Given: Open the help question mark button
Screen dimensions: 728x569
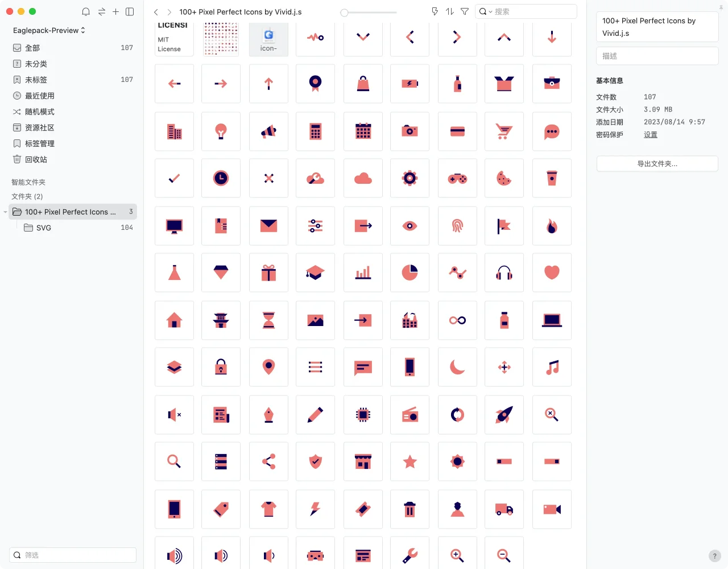Looking at the screenshot, I should [x=715, y=556].
